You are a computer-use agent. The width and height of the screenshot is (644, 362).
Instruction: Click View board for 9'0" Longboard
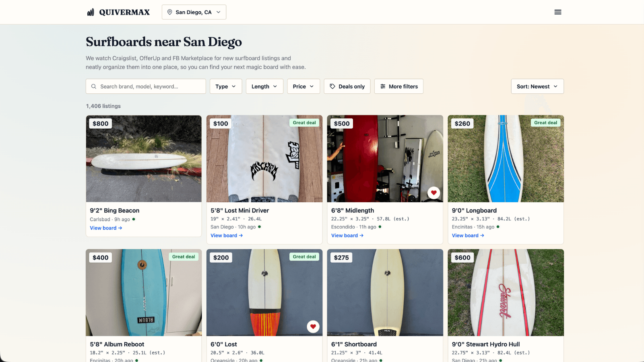(468, 236)
